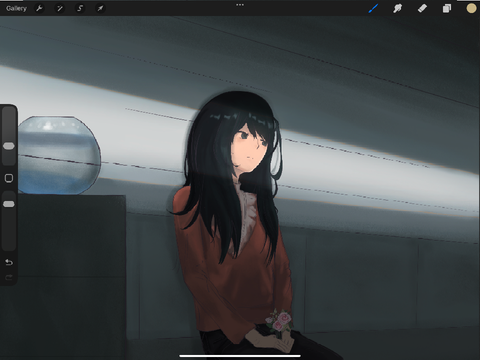Screen dimensions: 480x360
Task: Undo the last stroke
Action: tap(9, 262)
